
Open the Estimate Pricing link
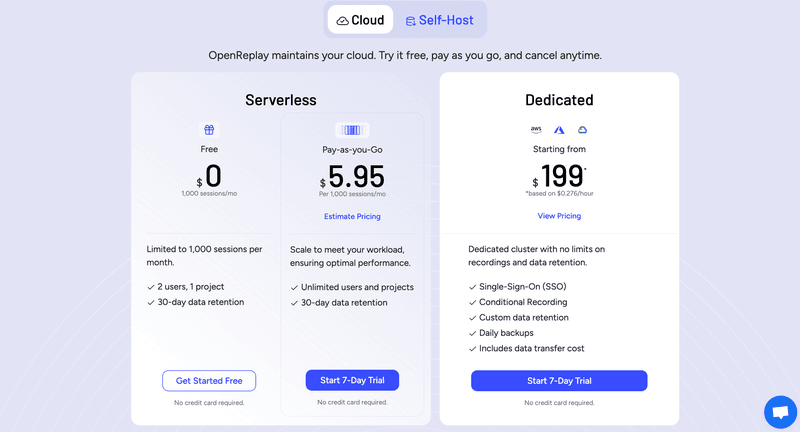click(352, 216)
